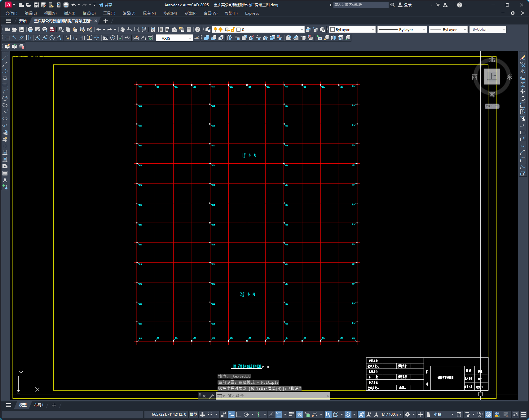
Task: Click the Linear dimension tool
Action: click(x=7, y=38)
